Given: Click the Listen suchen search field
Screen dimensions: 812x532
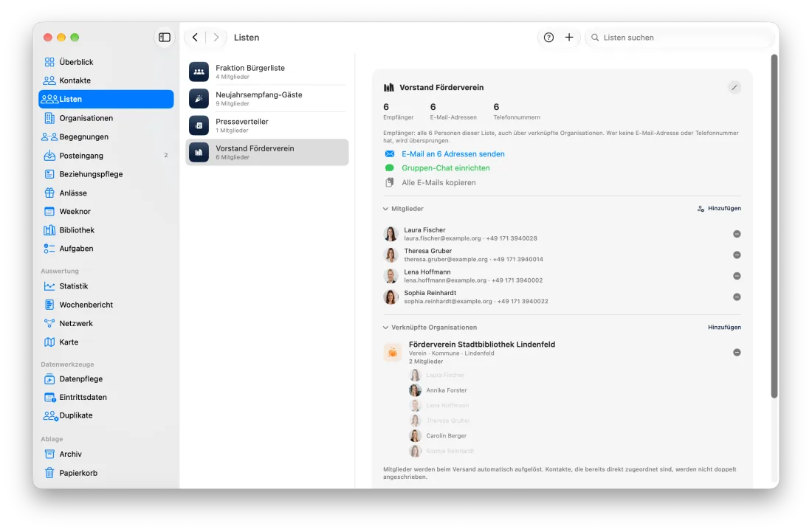Looking at the screenshot, I should 678,37.
